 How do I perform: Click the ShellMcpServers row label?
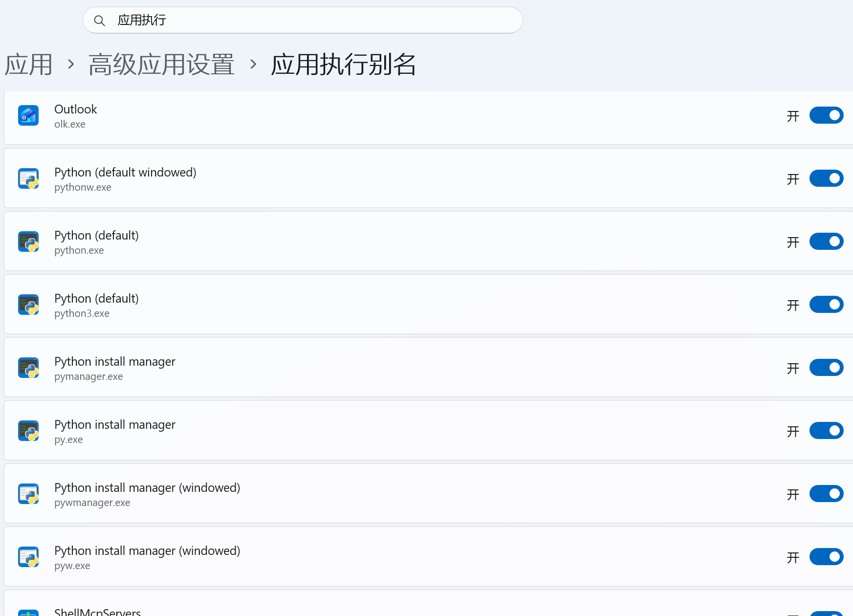pos(97,612)
